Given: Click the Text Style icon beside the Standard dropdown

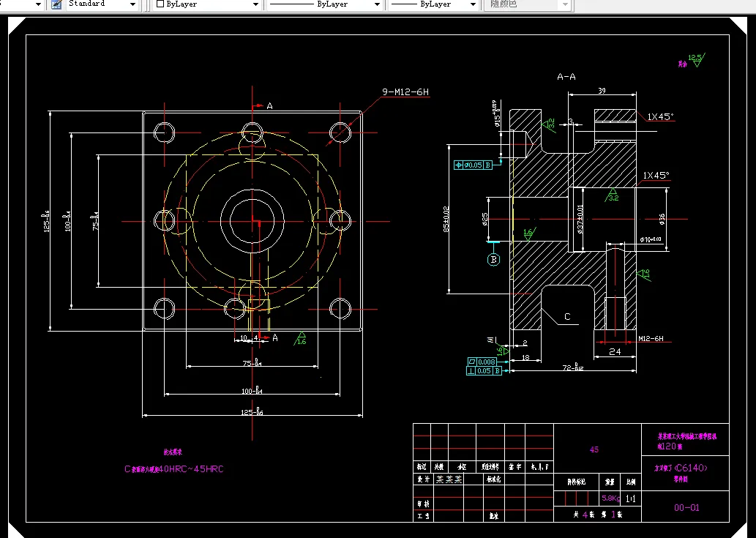Looking at the screenshot, I should 55,4.
